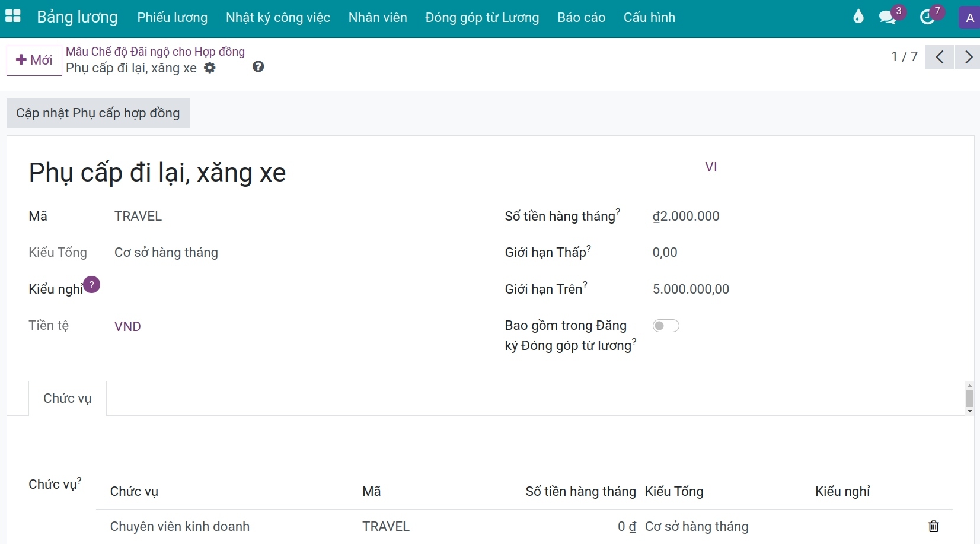980x544 pixels.
Task: Open the empty Kiểu nghỉ field
Action: tap(296, 289)
